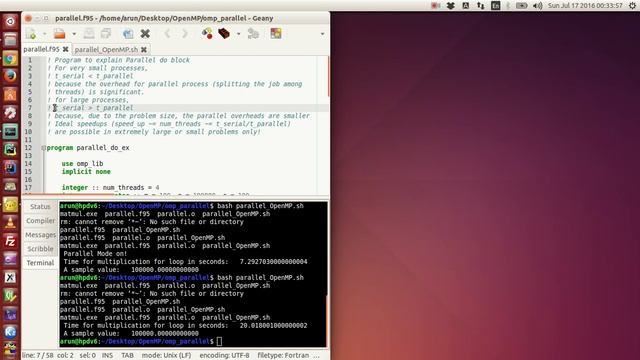This screenshot has height=360, width=640.
Task: Open the Scribble tab
Action: click(40, 249)
